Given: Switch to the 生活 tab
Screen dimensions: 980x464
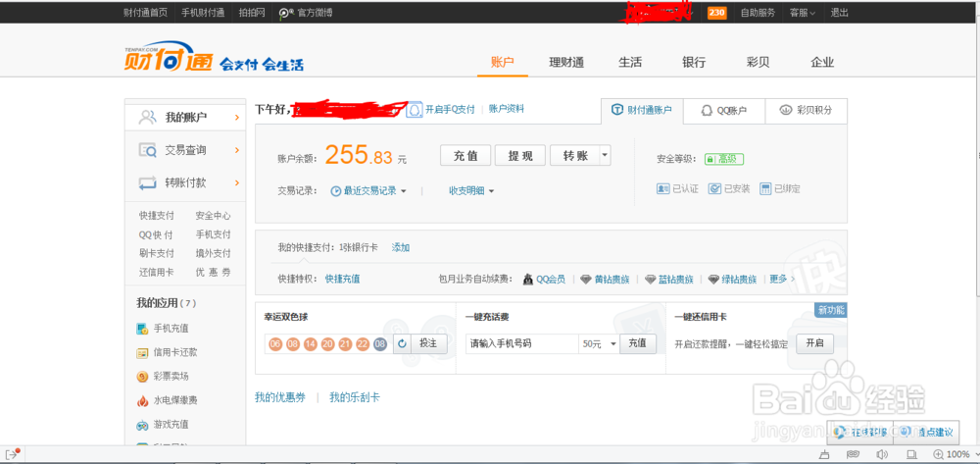Looking at the screenshot, I should point(630,63).
